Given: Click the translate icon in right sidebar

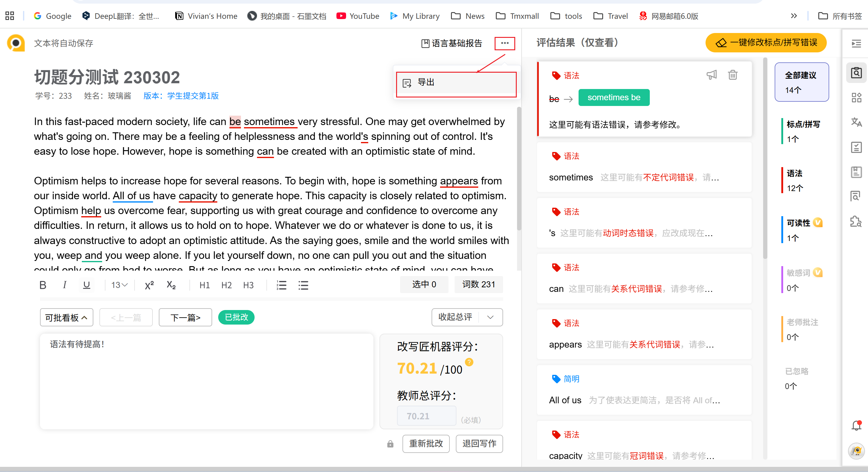Looking at the screenshot, I should click(x=856, y=122).
